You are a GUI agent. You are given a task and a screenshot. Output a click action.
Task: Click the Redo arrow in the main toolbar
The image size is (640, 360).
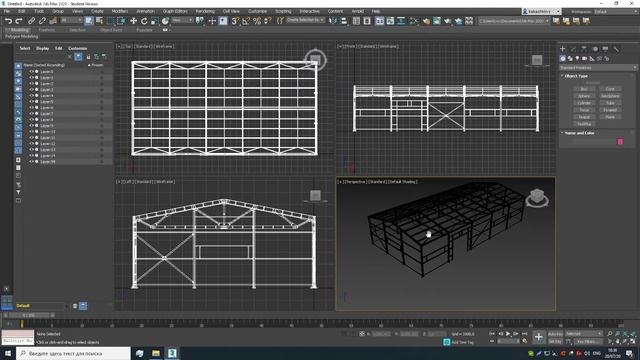point(19,21)
